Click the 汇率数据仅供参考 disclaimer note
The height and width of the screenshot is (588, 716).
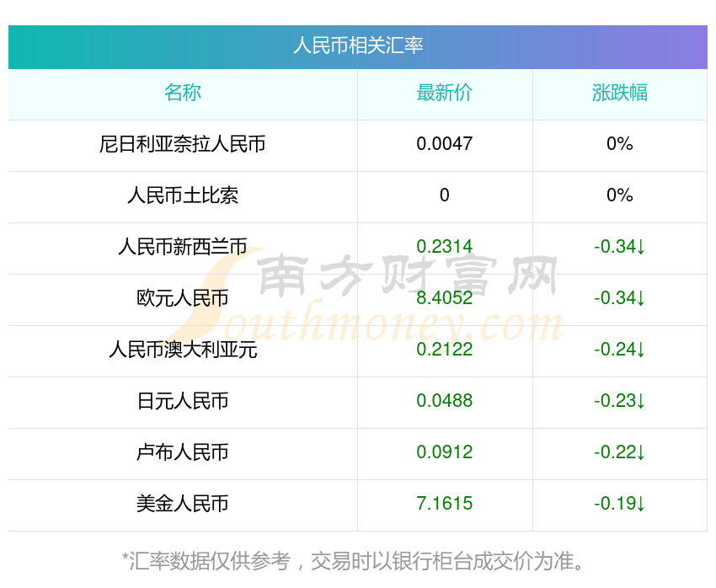tap(353, 561)
